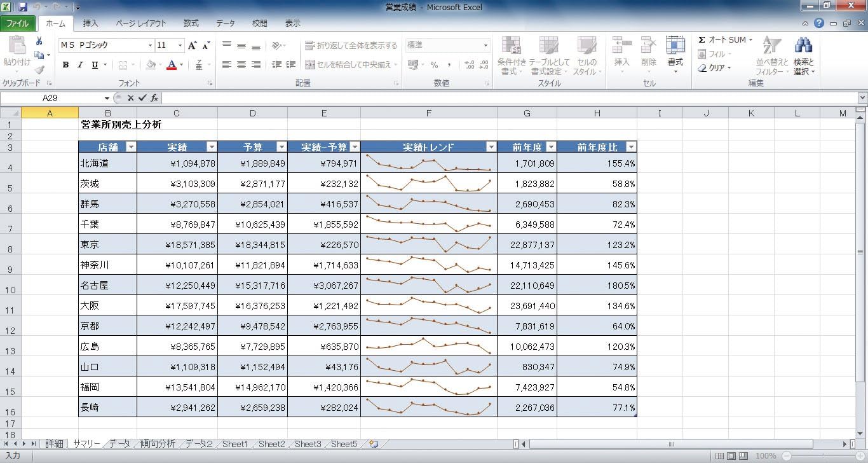Click the percent style icon
The height and width of the screenshot is (463, 868).
(x=434, y=64)
